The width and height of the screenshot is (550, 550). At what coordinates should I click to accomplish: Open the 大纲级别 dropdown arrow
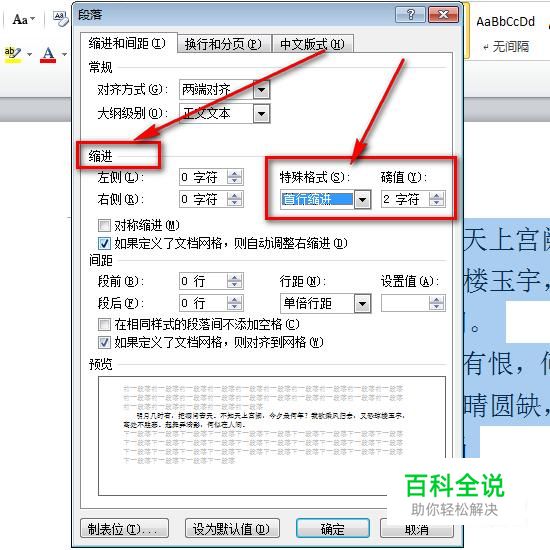pyautogui.click(x=261, y=114)
